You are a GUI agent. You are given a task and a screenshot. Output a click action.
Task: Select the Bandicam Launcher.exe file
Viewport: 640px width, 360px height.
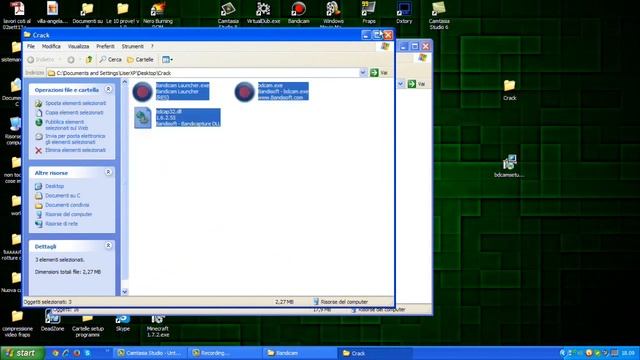pos(171,91)
